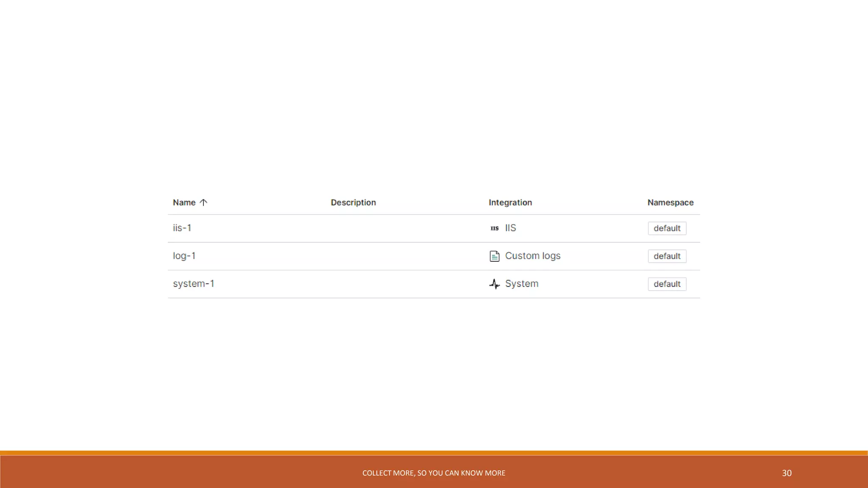
Task: Select the IIS integration label
Action: pyautogui.click(x=510, y=228)
